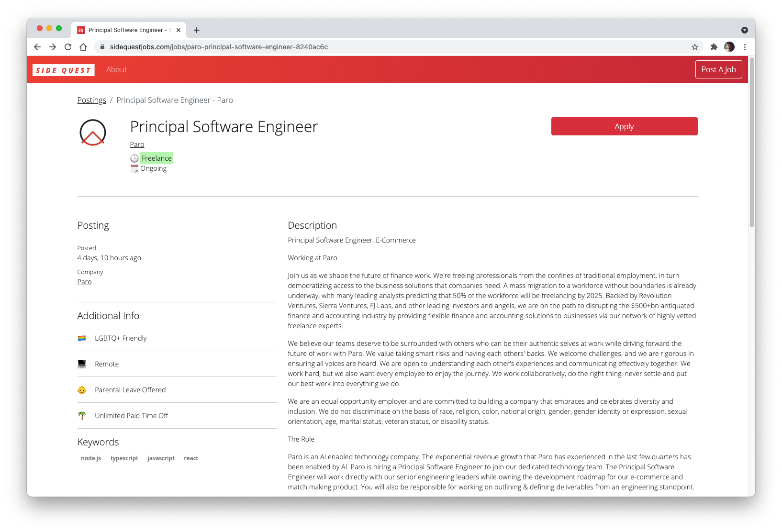Viewport: 782px width, 532px height.
Task: Select the Principal Software Engineer browser tab
Action: [x=129, y=30]
